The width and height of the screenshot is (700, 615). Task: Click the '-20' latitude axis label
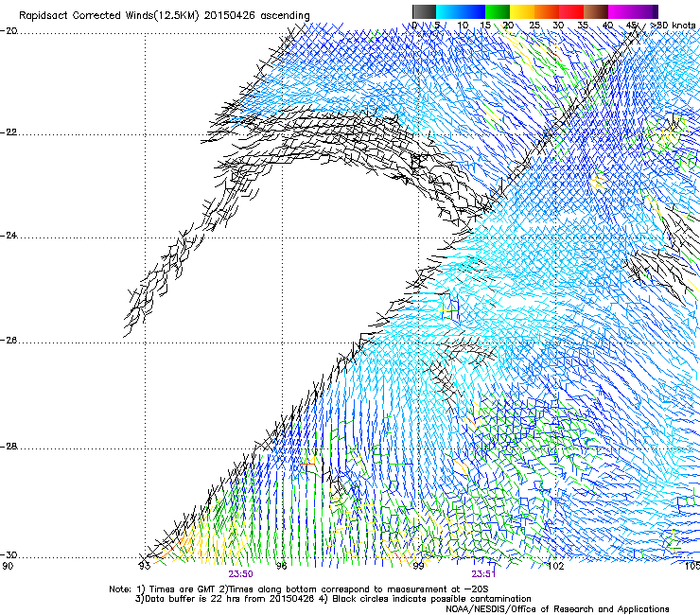(x=9, y=31)
